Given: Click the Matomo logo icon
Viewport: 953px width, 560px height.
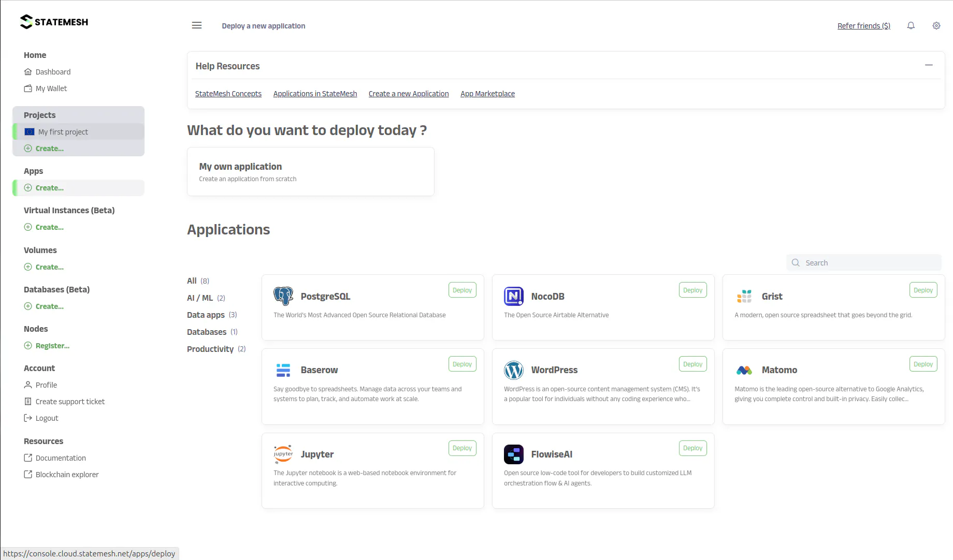Looking at the screenshot, I should point(744,370).
